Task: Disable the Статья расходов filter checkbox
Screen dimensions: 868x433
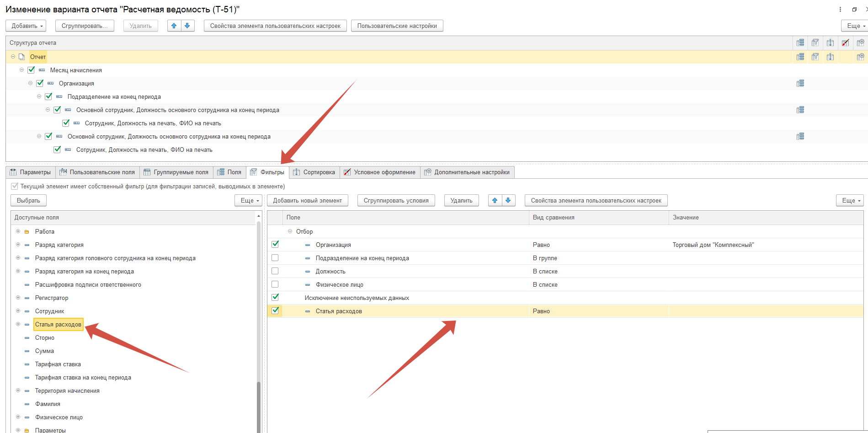Action: (x=275, y=311)
